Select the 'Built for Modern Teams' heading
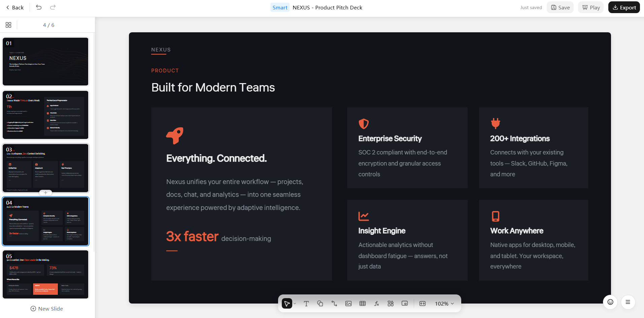The width and height of the screenshot is (644, 318). tap(213, 87)
